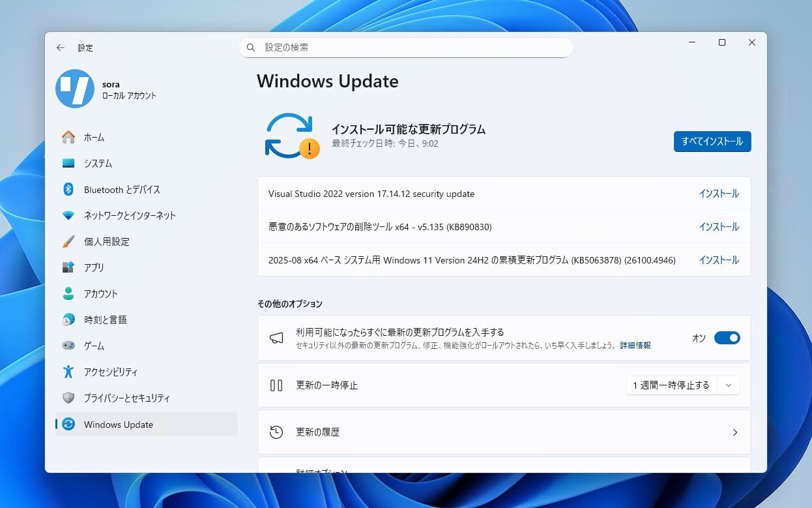The image size is (812, 508).
Task: Click the pause icon beside 更新の一時停止
Action: click(x=276, y=385)
